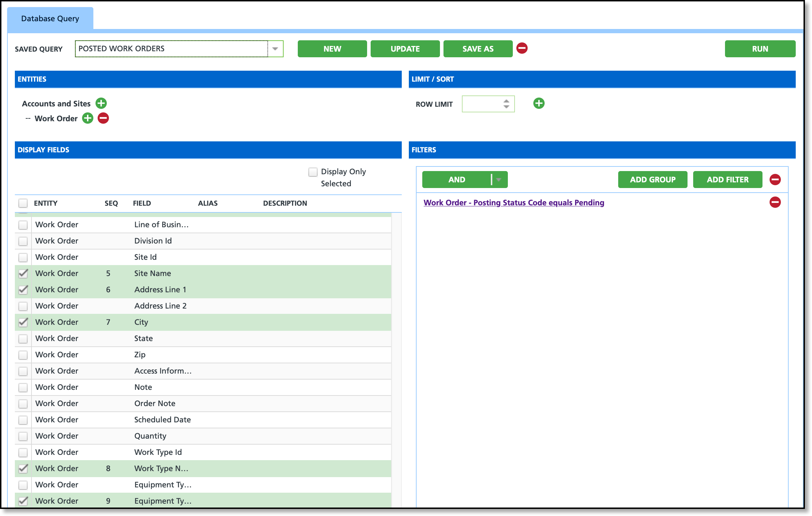Click the ROW LIMIT spinner arrows

coord(506,104)
